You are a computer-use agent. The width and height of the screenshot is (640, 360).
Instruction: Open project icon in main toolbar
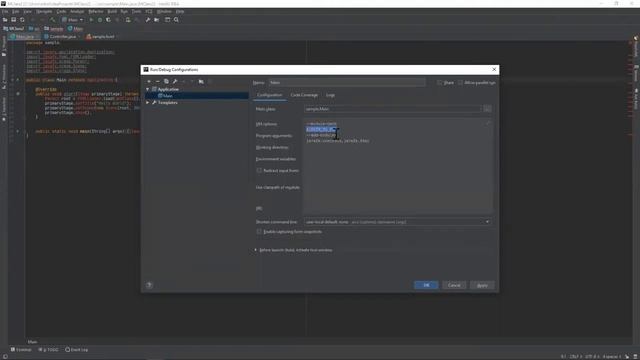pyautogui.click(x=5, y=20)
